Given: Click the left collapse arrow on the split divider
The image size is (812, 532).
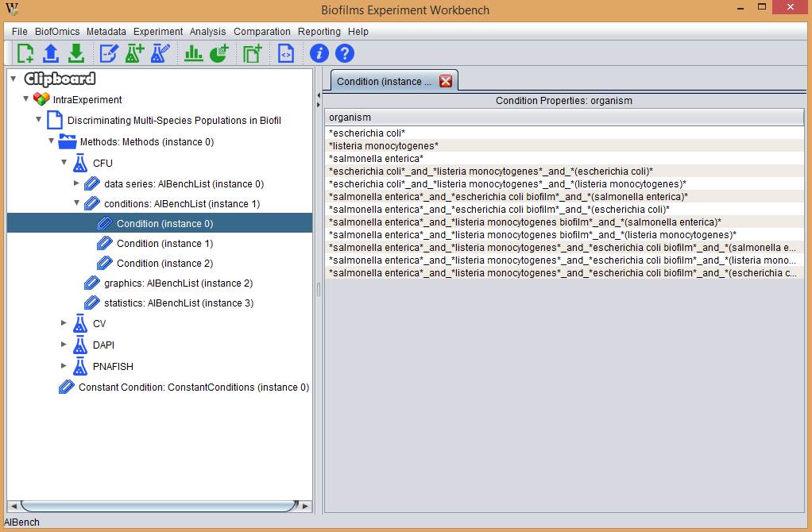Looking at the screenshot, I should tap(318, 95).
